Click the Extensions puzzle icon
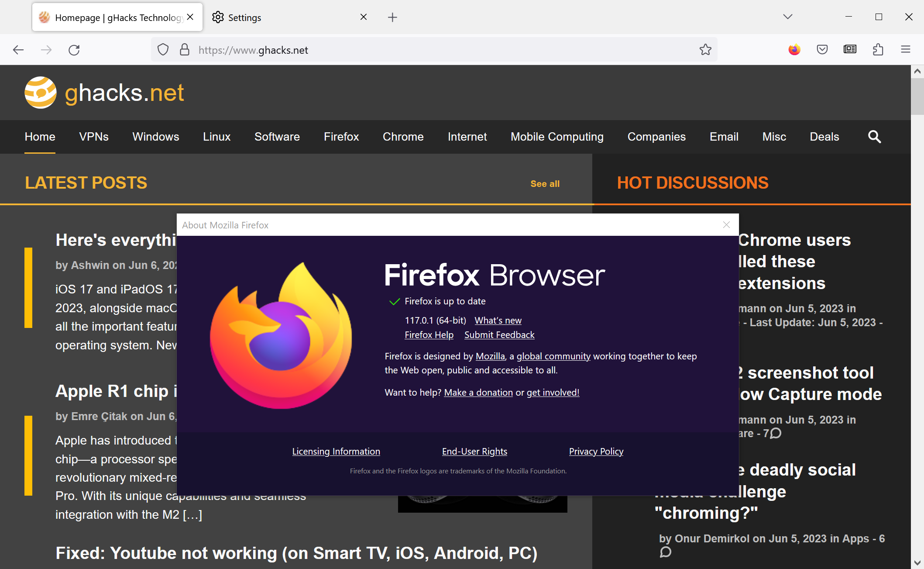924x569 pixels. click(879, 49)
